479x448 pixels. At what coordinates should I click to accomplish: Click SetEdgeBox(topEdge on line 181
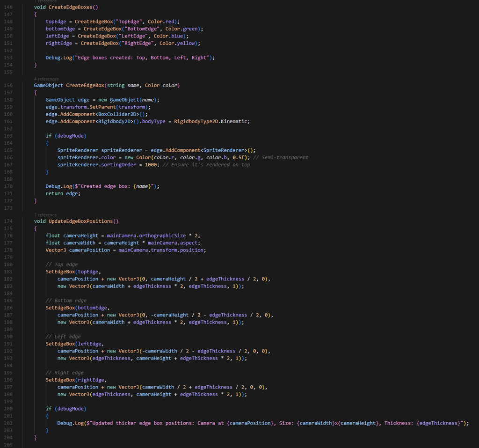tap(72, 272)
